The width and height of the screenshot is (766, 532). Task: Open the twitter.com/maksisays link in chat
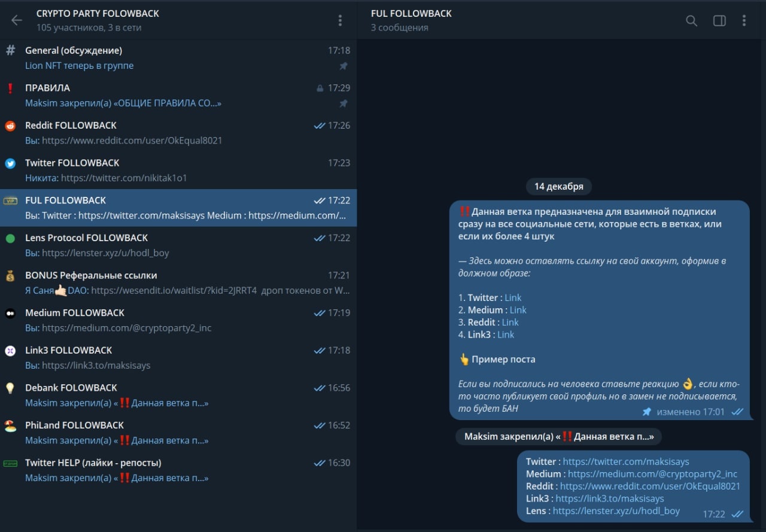tap(626, 461)
